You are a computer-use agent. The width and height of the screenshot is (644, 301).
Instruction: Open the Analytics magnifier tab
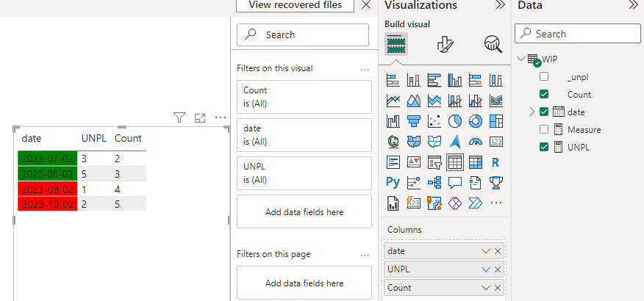493,43
